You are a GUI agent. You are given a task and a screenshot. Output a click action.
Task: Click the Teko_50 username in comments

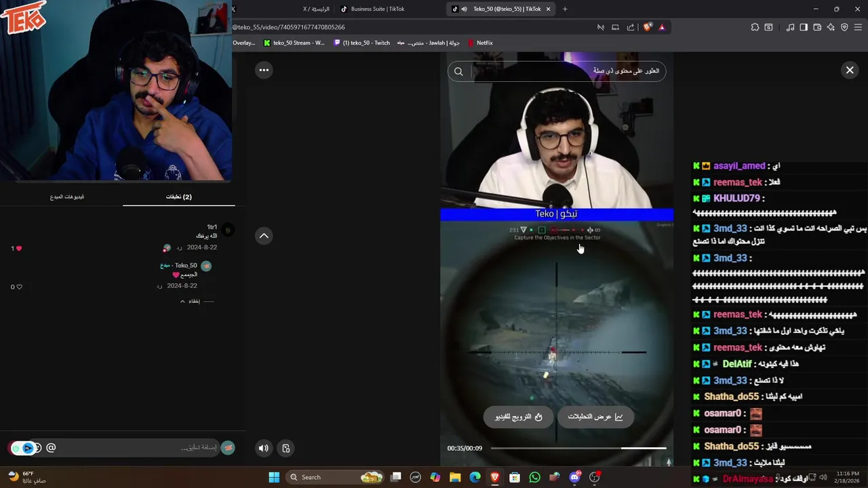[185, 266]
